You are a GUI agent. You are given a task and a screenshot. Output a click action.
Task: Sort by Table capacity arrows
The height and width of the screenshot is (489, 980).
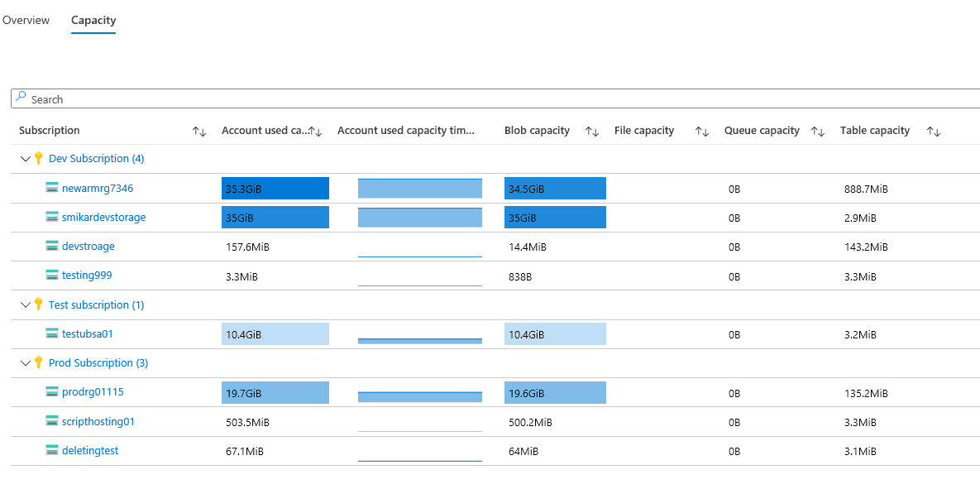coord(934,131)
